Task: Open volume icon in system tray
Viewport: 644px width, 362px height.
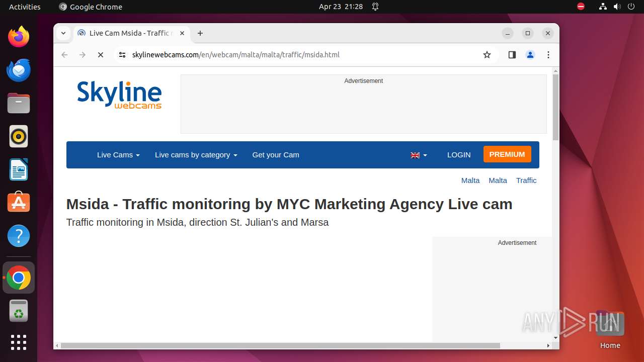Action: click(x=617, y=7)
